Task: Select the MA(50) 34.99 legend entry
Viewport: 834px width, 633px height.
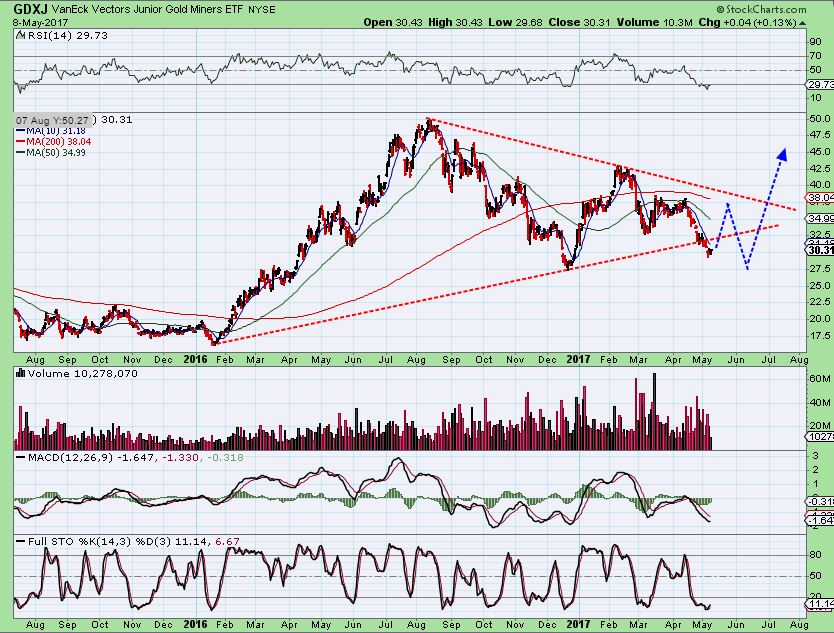Action: tap(51, 152)
